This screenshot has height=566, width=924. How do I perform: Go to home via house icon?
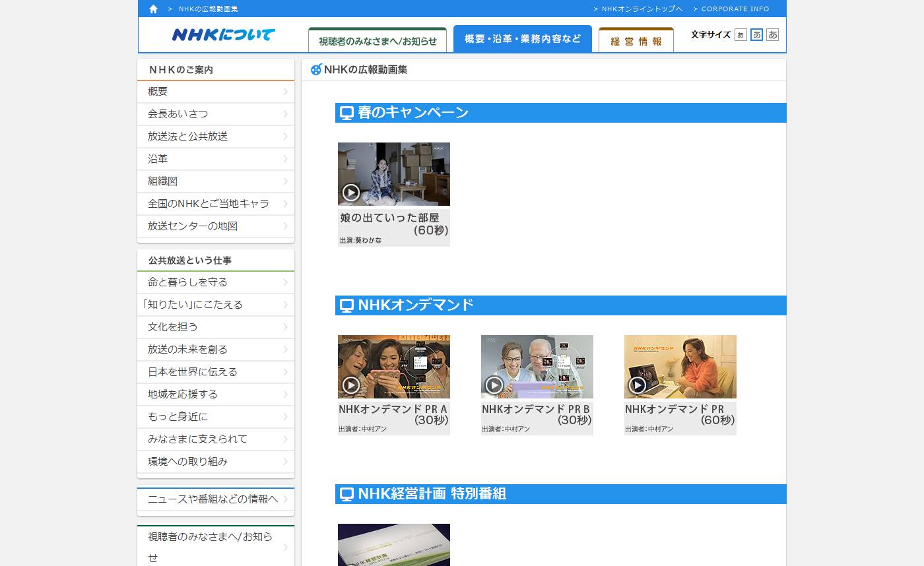(153, 9)
